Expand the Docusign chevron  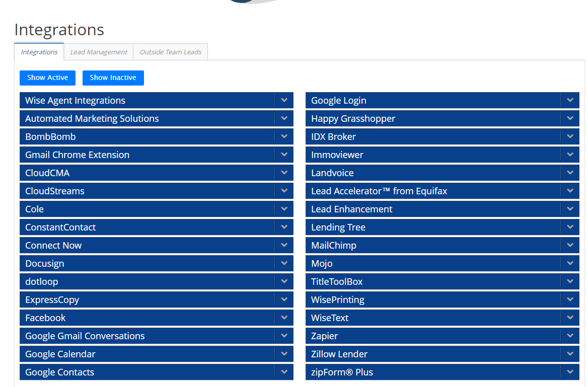point(284,263)
